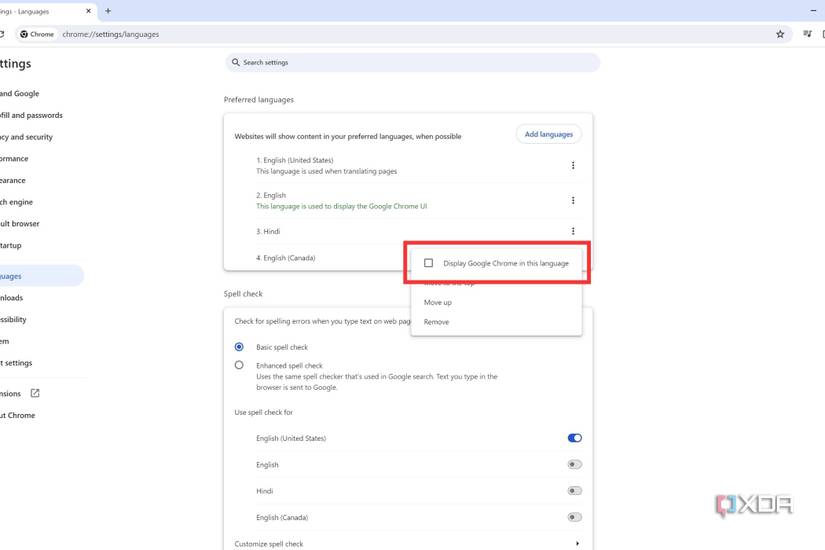Click the Add languages button
825x550 pixels.
(x=548, y=134)
